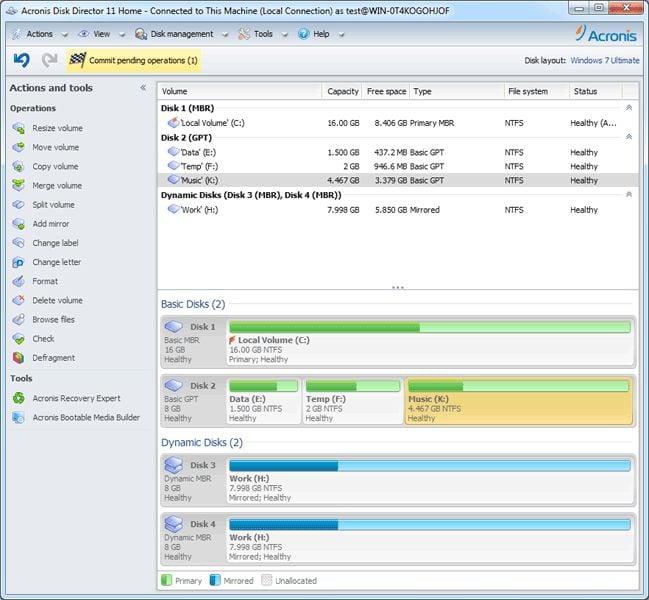Select the Temp (F:) partition block
The width and height of the screenshot is (649, 600).
(x=353, y=401)
